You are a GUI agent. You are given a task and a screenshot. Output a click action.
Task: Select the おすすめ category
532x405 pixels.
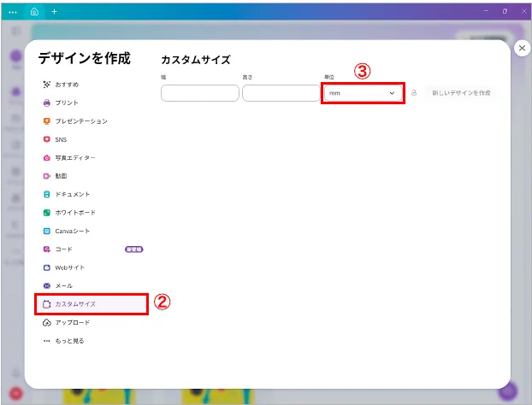tap(92, 85)
